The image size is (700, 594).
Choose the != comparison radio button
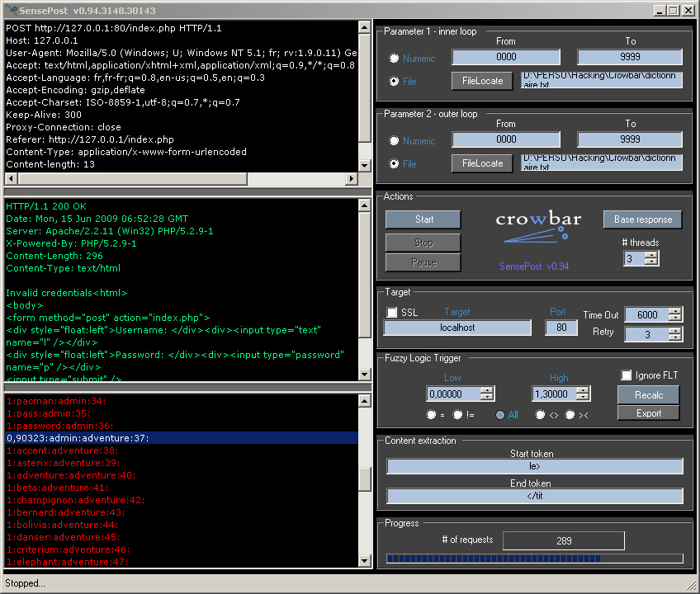pos(460,415)
